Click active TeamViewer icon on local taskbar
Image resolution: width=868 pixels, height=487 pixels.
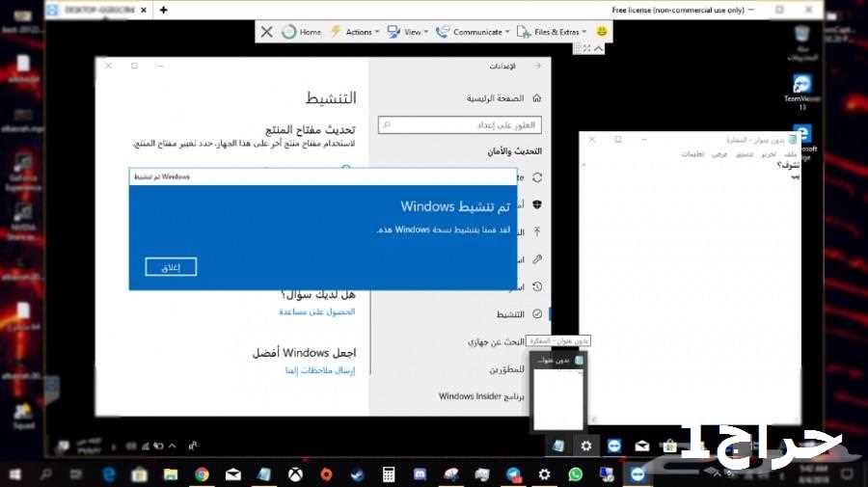tap(637, 474)
